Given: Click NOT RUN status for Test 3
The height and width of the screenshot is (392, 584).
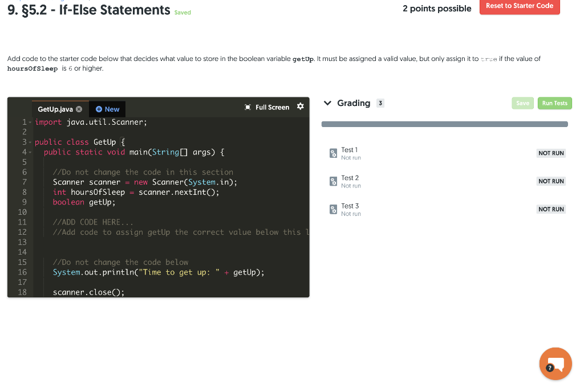Looking at the screenshot, I should tap(551, 209).
